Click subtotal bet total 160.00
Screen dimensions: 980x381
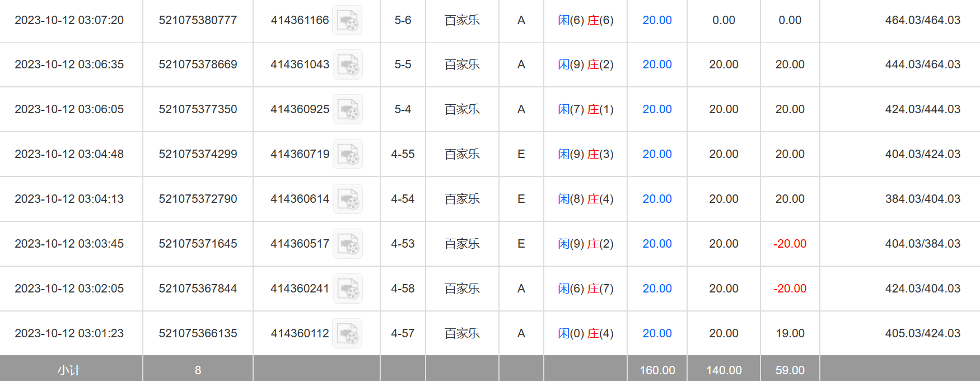tap(657, 370)
